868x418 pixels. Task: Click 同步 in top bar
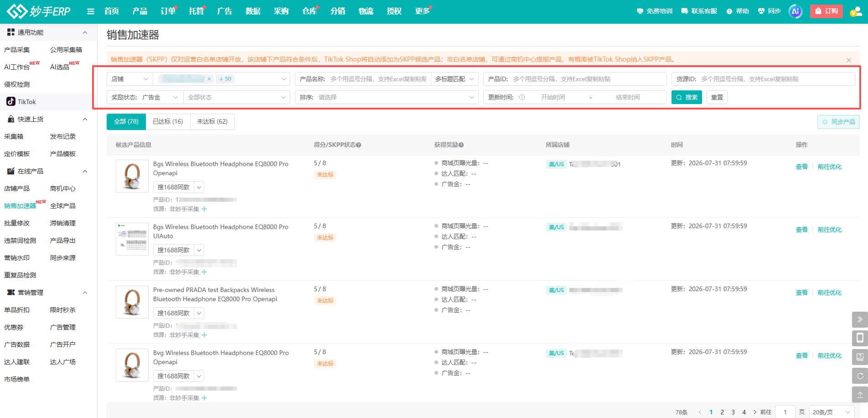click(769, 11)
